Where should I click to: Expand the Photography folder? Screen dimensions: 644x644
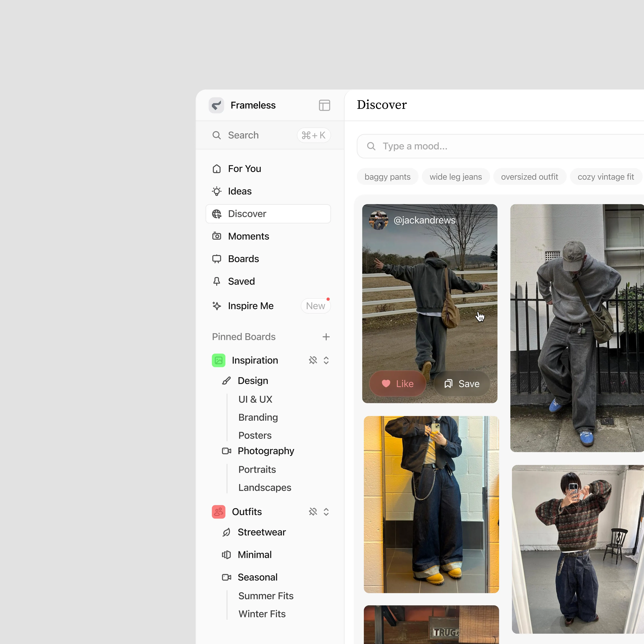tap(266, 451)
